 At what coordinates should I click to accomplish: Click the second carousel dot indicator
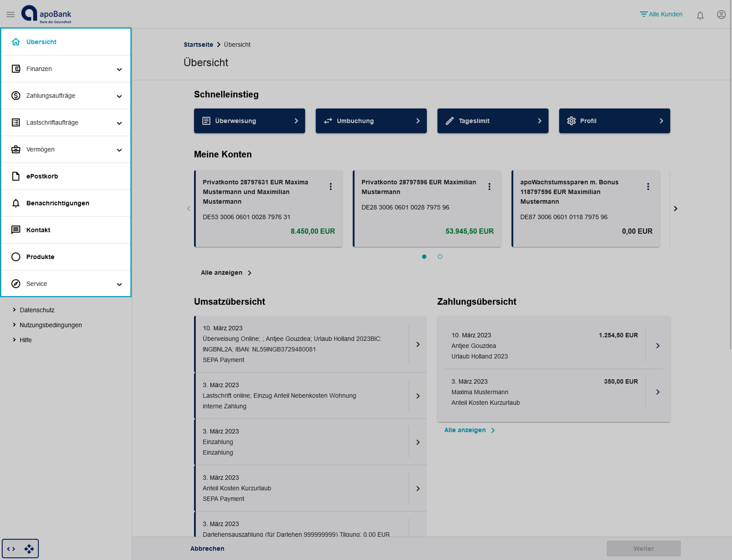440,256
